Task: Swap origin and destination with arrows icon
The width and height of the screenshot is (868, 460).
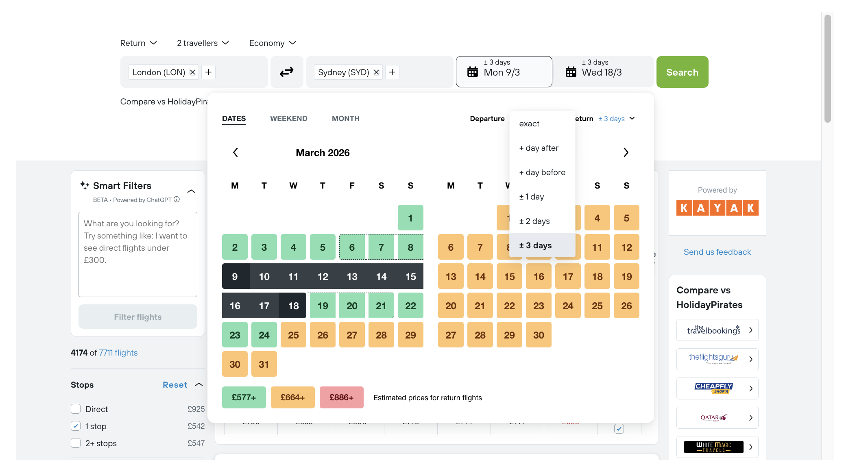Action: click(x=287, y=72)
